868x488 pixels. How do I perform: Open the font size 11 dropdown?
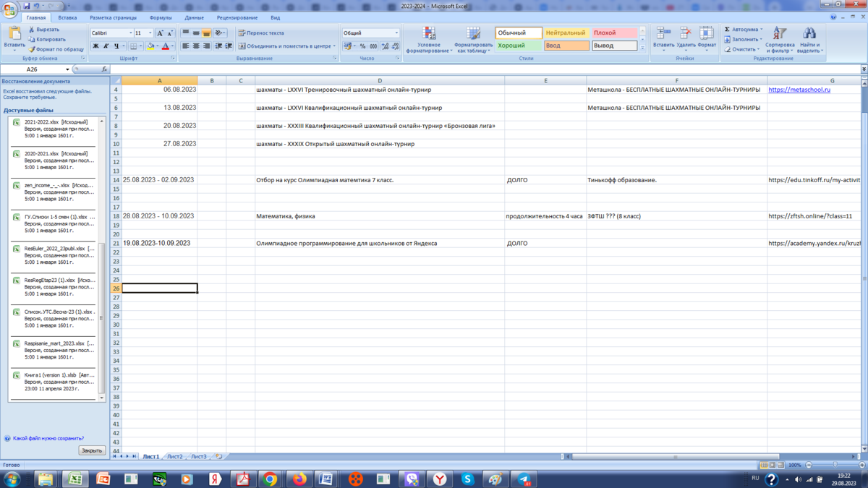[x=150, y=33]
